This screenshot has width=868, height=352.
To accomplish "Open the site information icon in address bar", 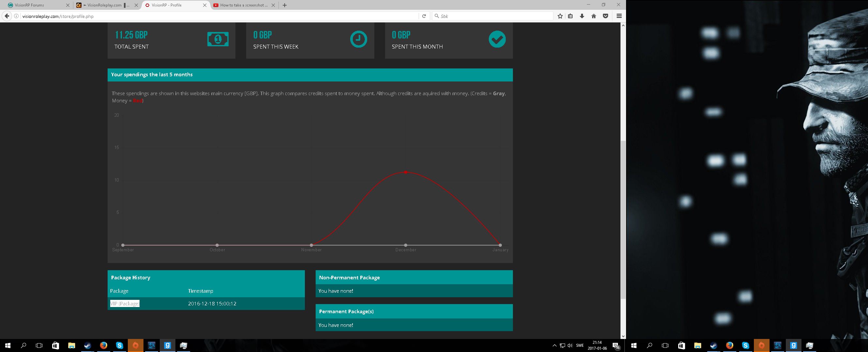I will [16, 16].
